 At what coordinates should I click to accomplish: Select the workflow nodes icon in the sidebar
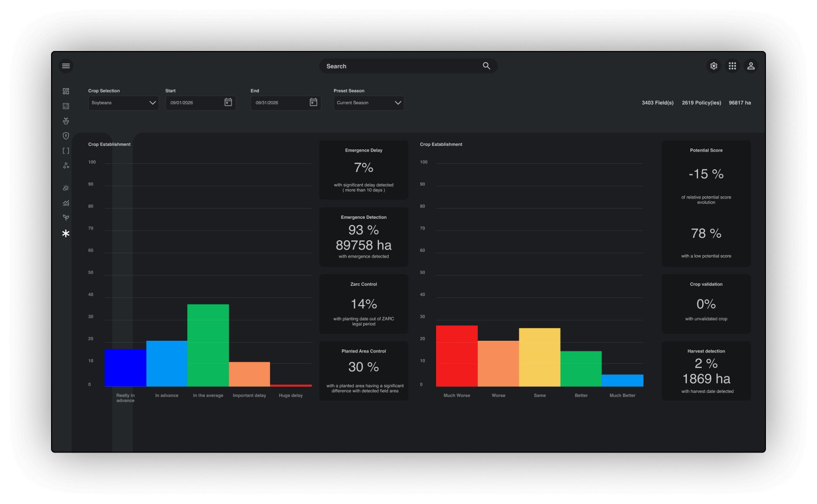click(66, 165)
